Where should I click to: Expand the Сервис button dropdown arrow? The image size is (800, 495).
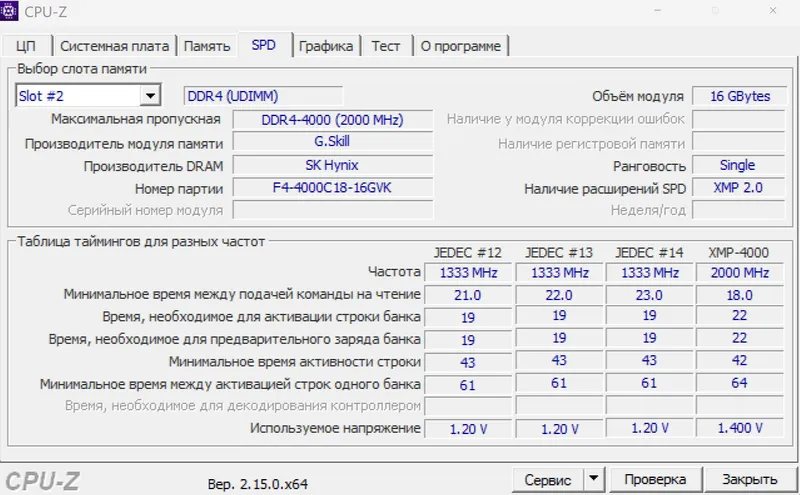pos(594,479)
